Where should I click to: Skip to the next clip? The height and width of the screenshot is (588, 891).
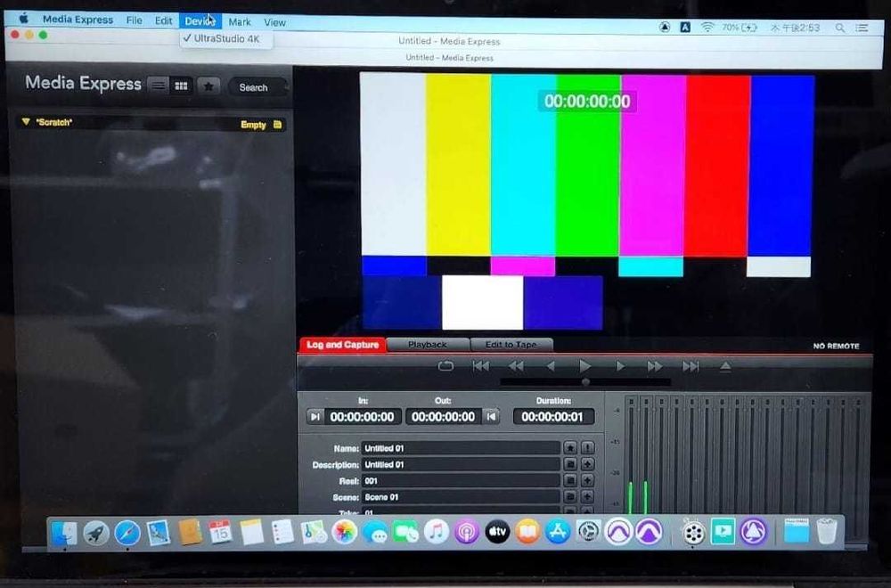pos(691,366)
